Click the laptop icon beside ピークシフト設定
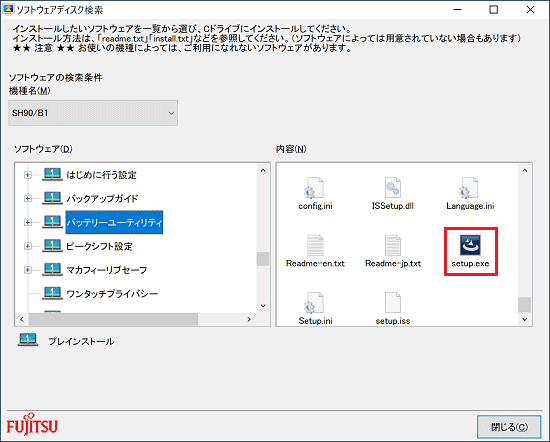The height and width of the screenshot is (442, 550). coord(52,246)
